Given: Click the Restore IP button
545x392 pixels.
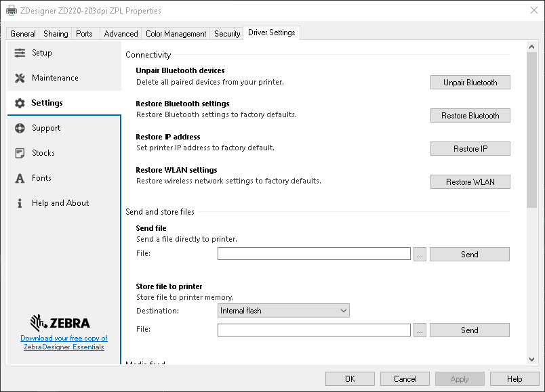Looking at the screenshot, I should click(x=470, y=148).
